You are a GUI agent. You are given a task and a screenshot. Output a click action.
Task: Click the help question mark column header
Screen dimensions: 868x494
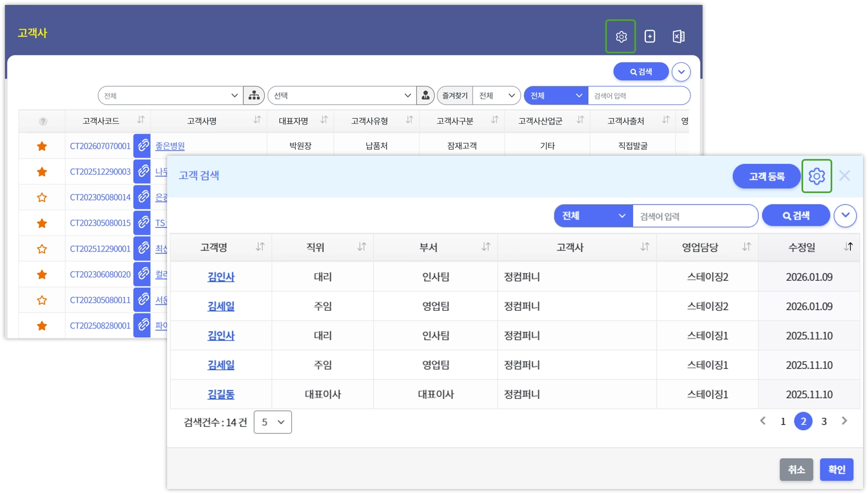coord(43,121)
